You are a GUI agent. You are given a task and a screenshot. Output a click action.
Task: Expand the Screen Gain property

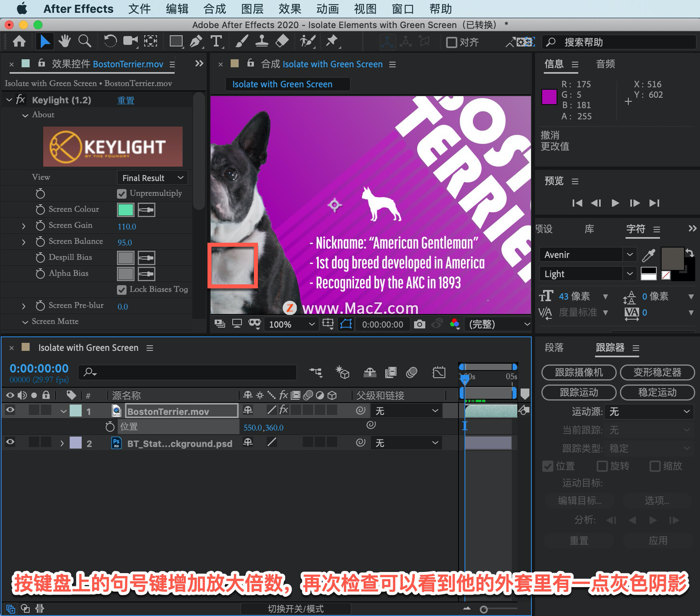[x=24, y=226]
